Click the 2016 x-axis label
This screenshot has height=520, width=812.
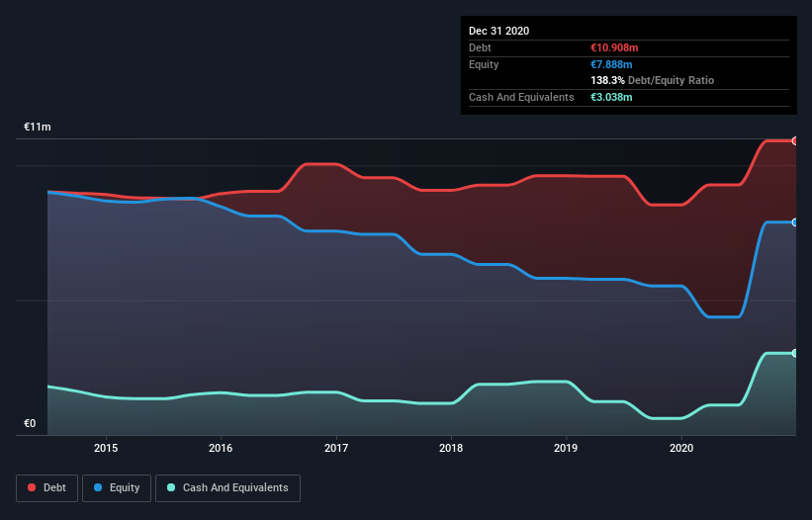click(221, 448)
